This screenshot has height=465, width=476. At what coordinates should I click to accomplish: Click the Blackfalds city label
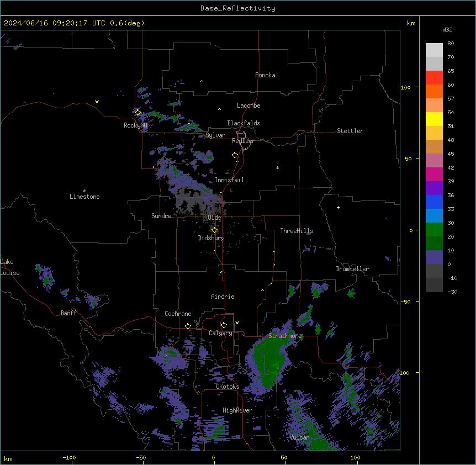click(x=244, y=123)
